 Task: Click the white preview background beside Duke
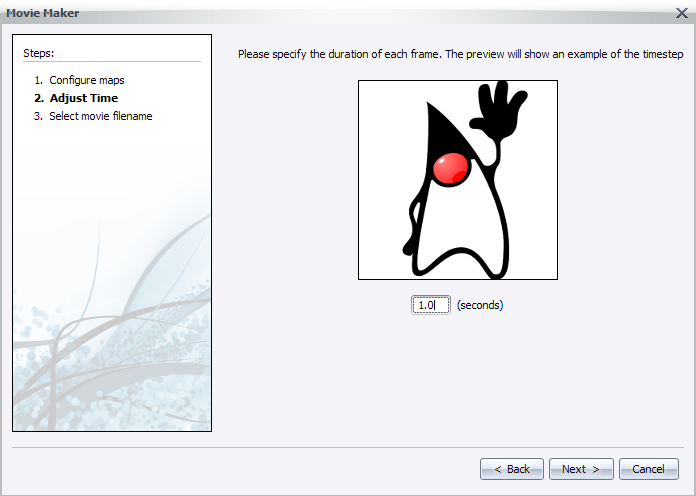(x=385, y=120)
